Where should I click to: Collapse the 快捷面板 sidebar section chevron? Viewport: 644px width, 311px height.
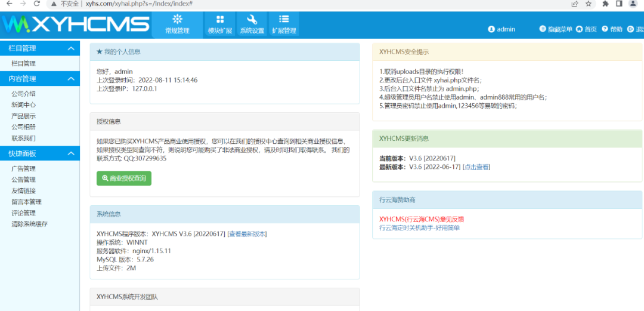(70, 154)
